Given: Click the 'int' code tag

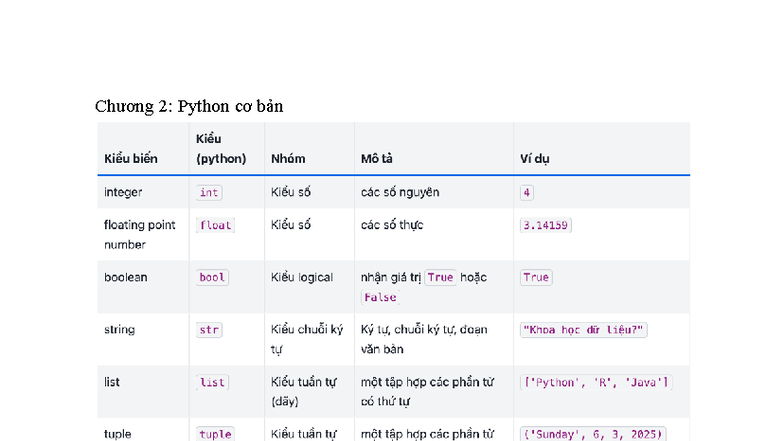Looking at the screenshot, I should pos(209,192).
